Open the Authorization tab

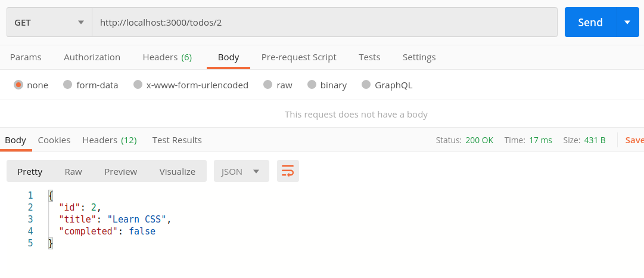[x=92, y=57]
